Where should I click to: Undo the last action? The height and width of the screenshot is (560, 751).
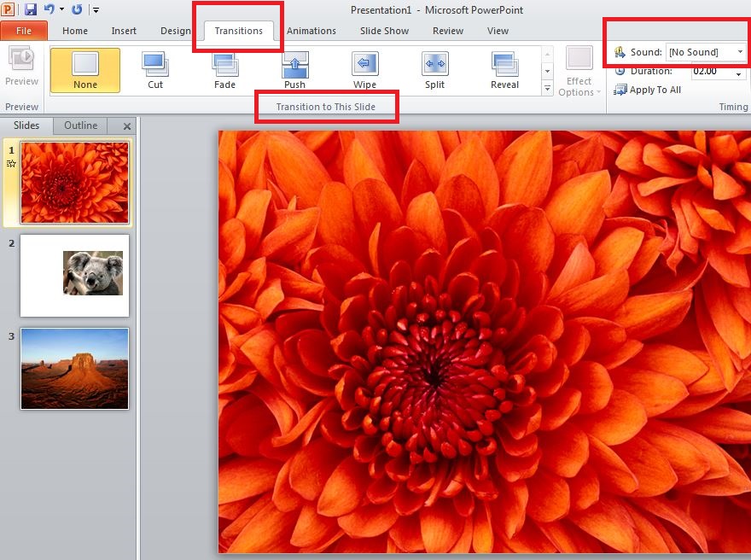pyautogui.click(x=49, y=9)
